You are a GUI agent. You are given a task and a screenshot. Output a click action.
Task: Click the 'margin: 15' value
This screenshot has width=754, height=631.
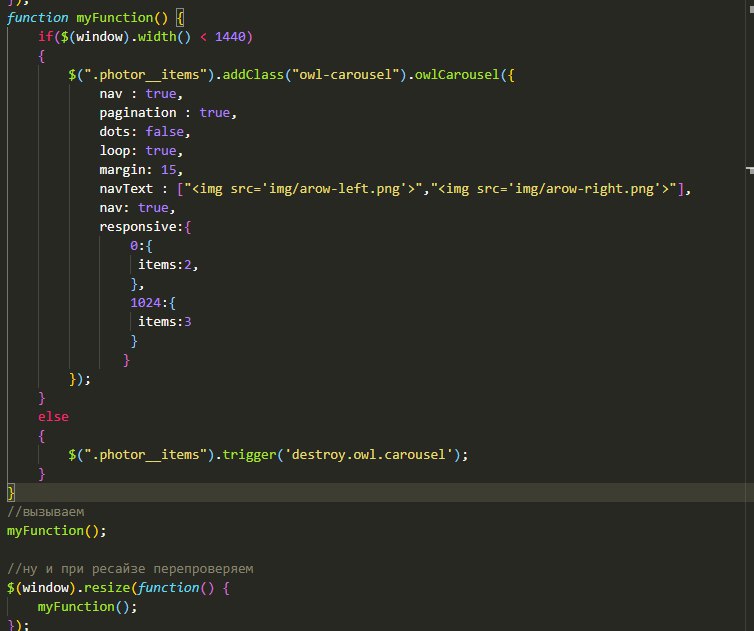pos(169,169)
